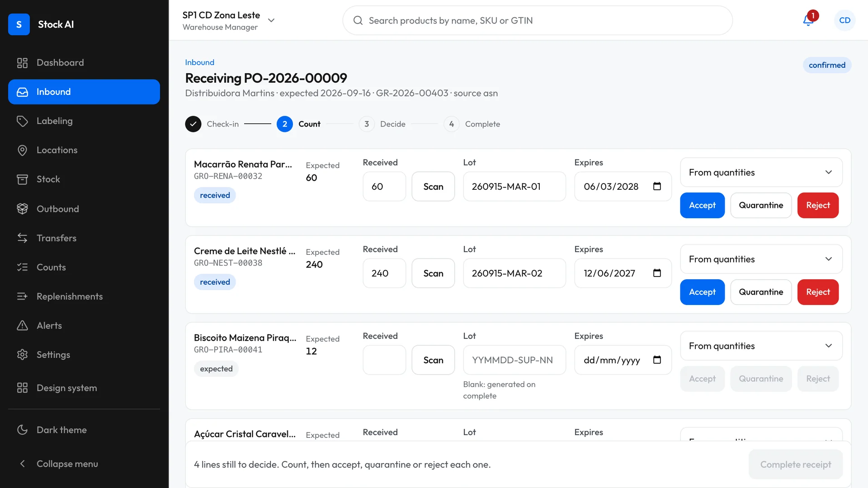Viewport: 868px width, 488px height.
Task: Open From quantities dropdown for Biscoito Maizena
Action: coord(761,346)
